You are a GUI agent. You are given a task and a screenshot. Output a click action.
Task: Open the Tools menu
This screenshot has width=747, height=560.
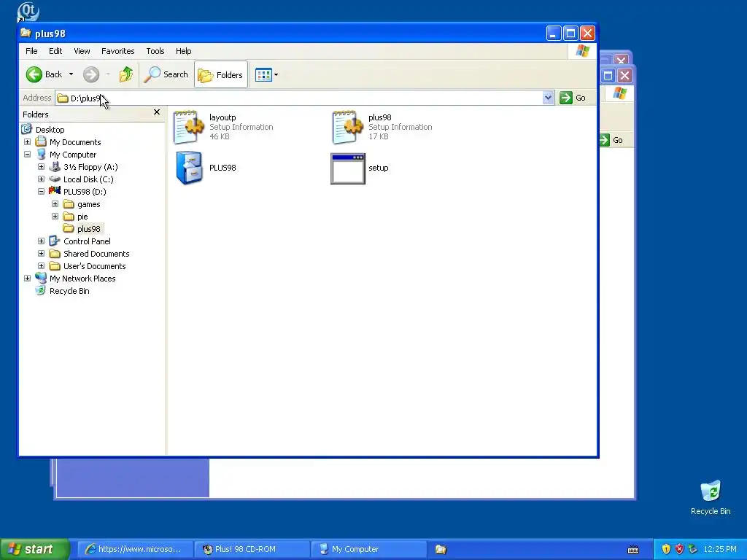point(155,51)
